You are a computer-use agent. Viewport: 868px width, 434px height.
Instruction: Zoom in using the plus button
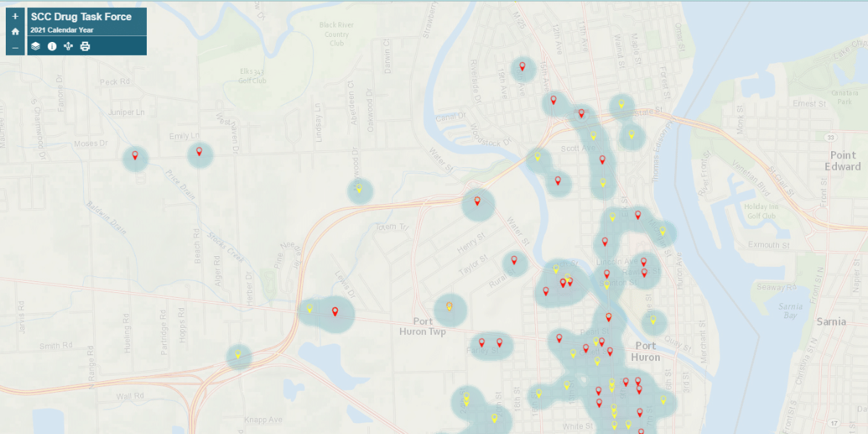tap(15, 16)
